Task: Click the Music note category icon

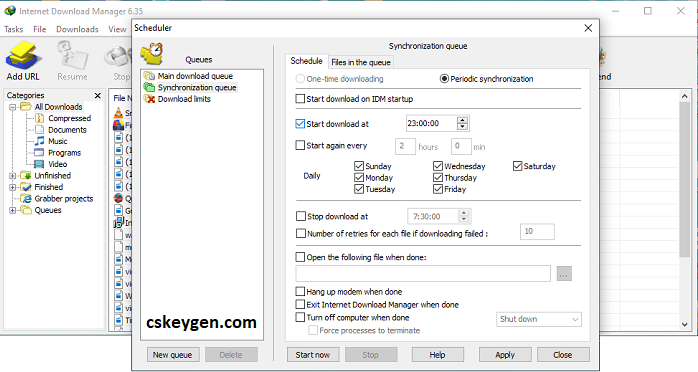Action: (40, 141)
